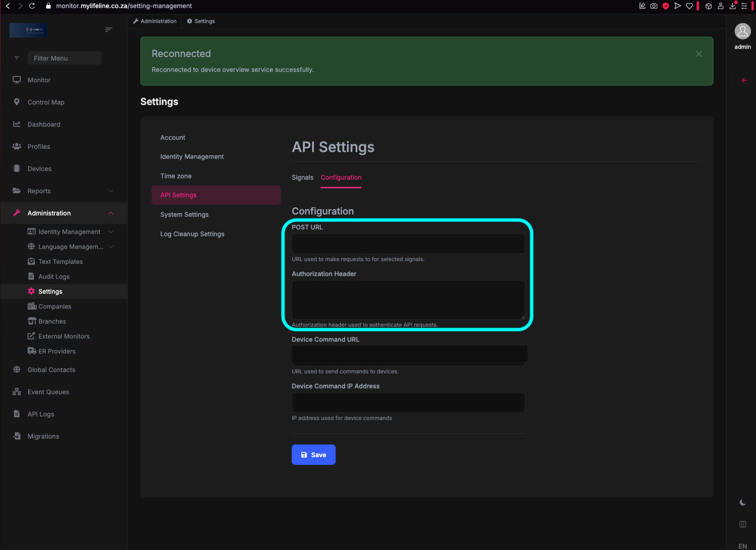This screenshot has height=550, width=756.
Task: Expand Identity Management submenu chevron
Action: (111, 232)
